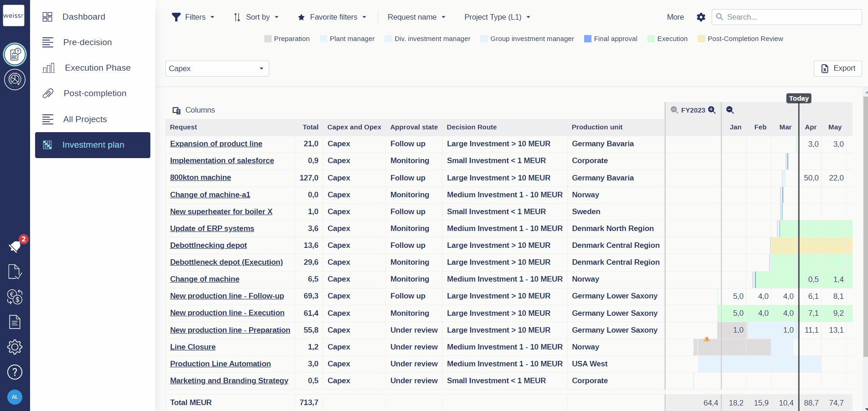Zoom out the FY2023 timeline
Screen dimensions: 868x411
674,110
